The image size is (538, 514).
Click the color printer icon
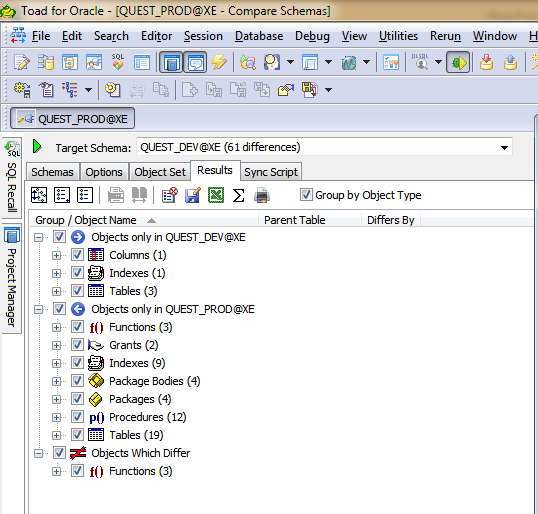(262, 195)
